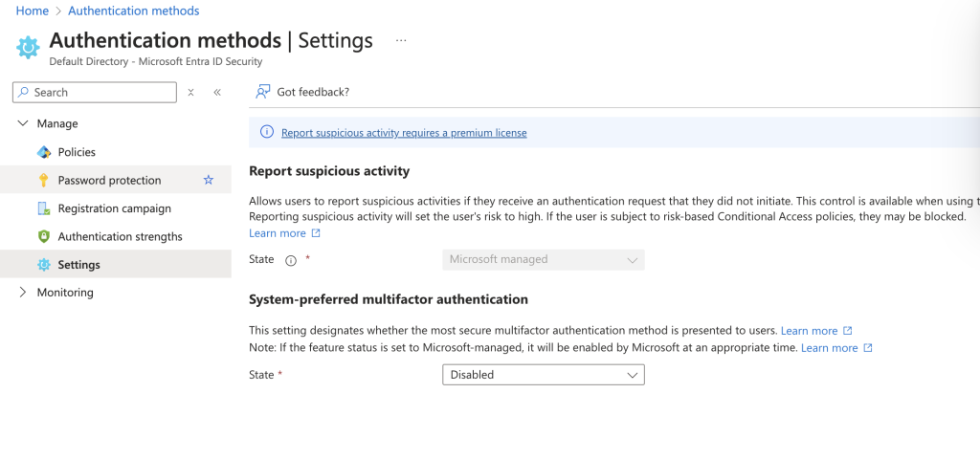The image size is (980, 459).
Task: Click the Got feedback person icon
Action: click(x=262, y=93)
